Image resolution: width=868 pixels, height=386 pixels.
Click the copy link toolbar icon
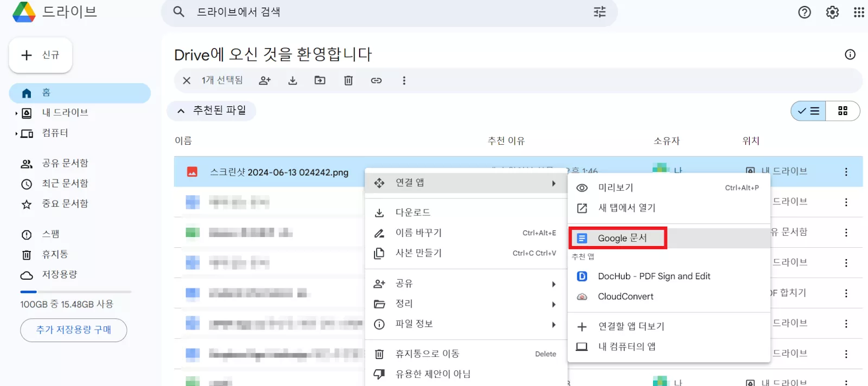[376, 80]
